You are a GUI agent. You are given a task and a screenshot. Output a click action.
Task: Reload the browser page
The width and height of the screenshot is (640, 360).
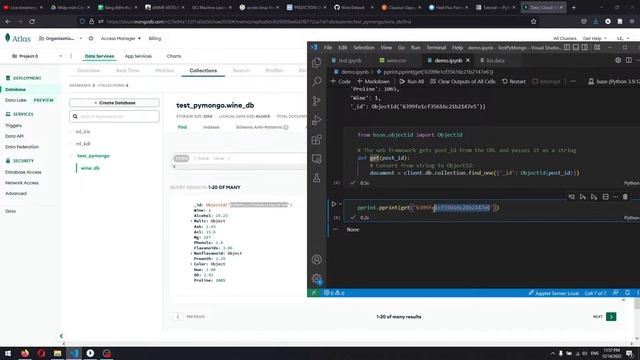32,22
